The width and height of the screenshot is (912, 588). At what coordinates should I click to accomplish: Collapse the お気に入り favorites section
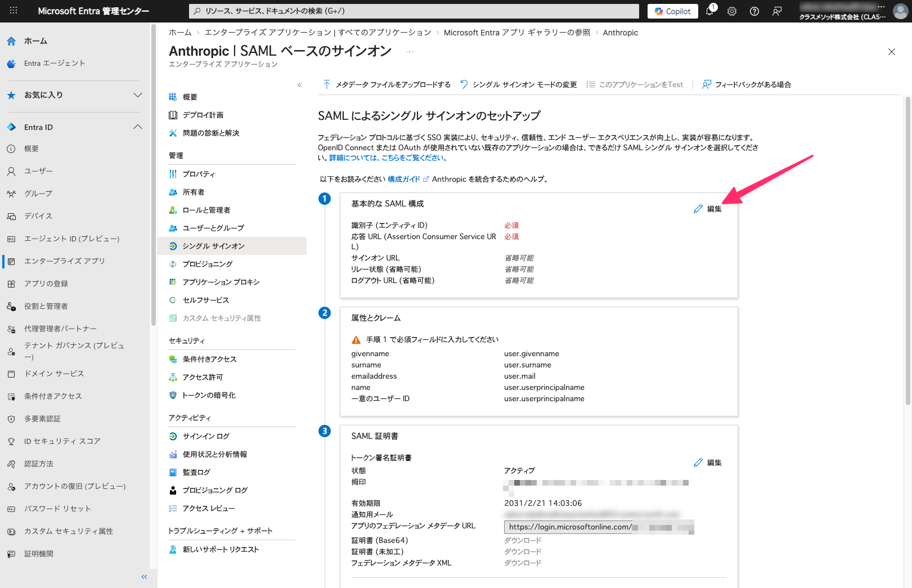(137, 95)
